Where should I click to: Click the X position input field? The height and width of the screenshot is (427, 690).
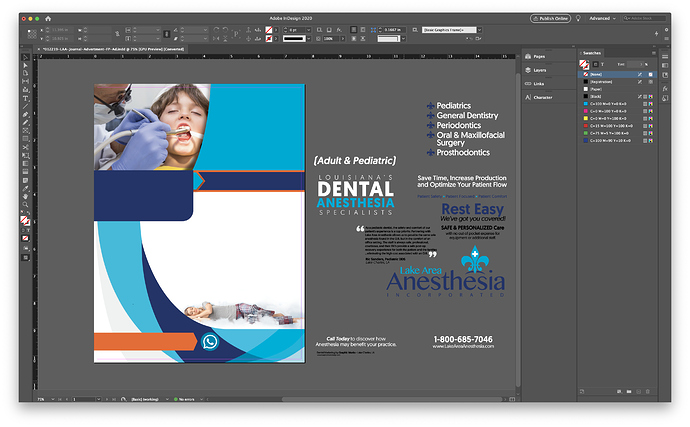[x=62, y=30]
